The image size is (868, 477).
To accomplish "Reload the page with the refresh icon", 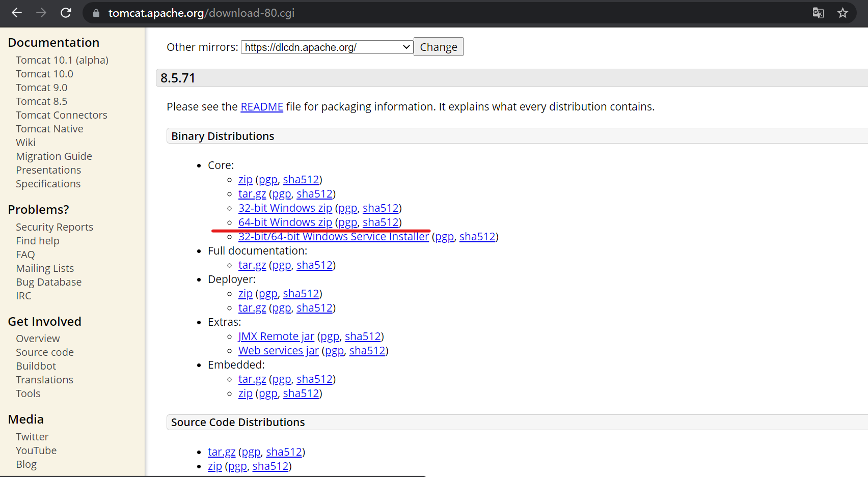I will pyautogui.click(x=66, y=13).
